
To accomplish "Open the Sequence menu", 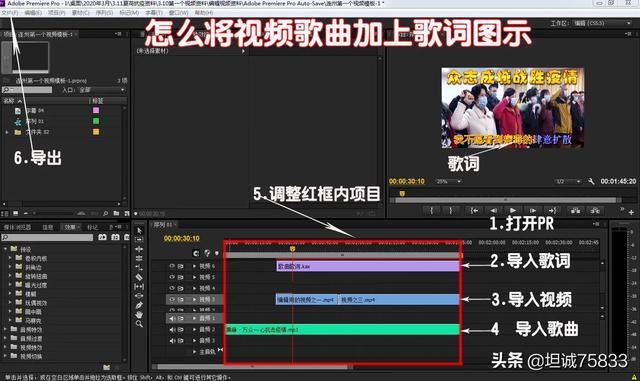I will pyautogui.click(x=104, y=13).
